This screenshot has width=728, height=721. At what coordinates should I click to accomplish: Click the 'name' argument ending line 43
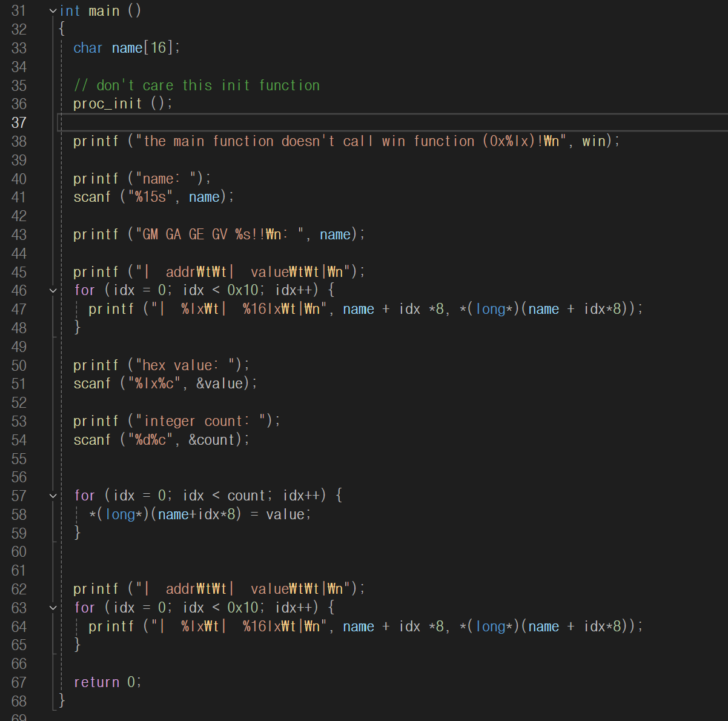335,234
